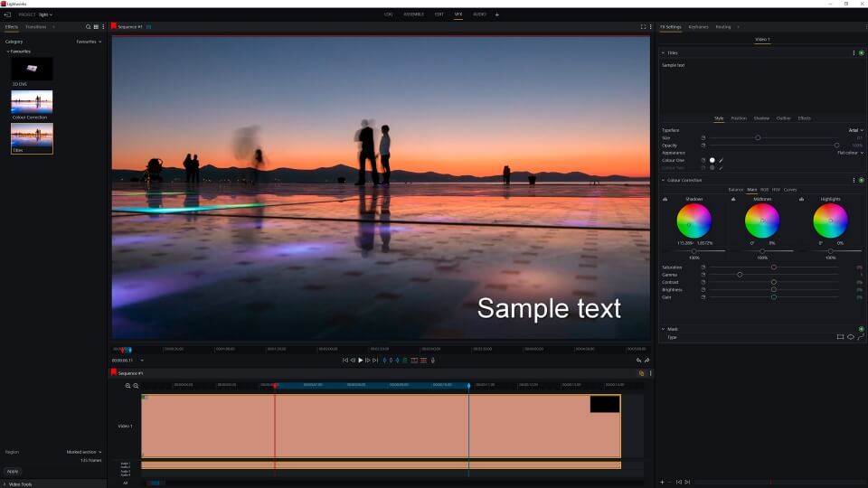Toggle the Mask enable button
Screen dimensions: 868x488
tap(861, 329)
